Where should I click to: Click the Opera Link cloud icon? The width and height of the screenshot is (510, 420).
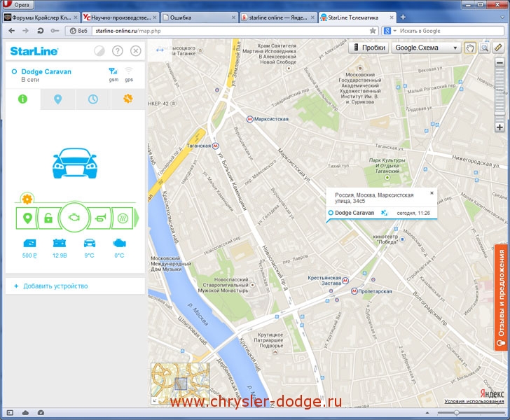click(25, 413)
